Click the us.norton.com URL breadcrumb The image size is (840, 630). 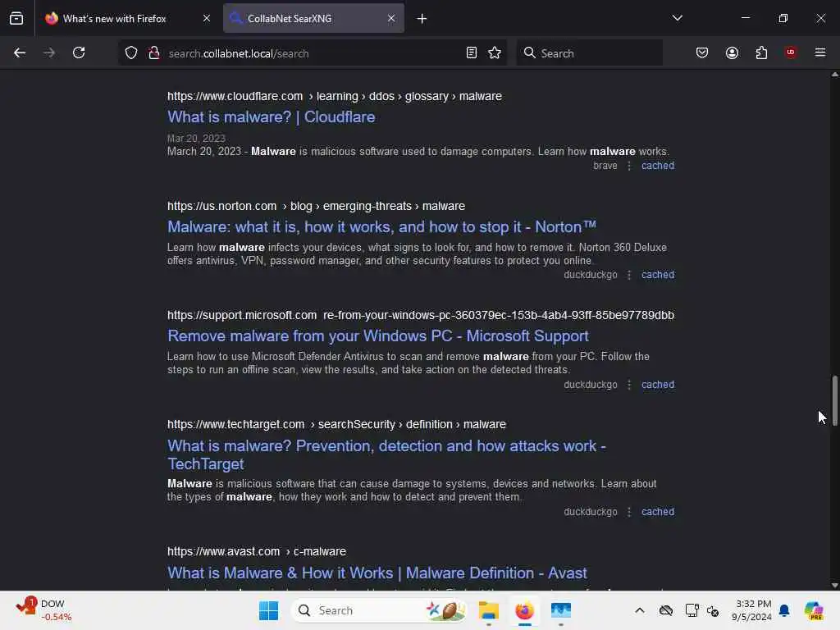[316, 206]
